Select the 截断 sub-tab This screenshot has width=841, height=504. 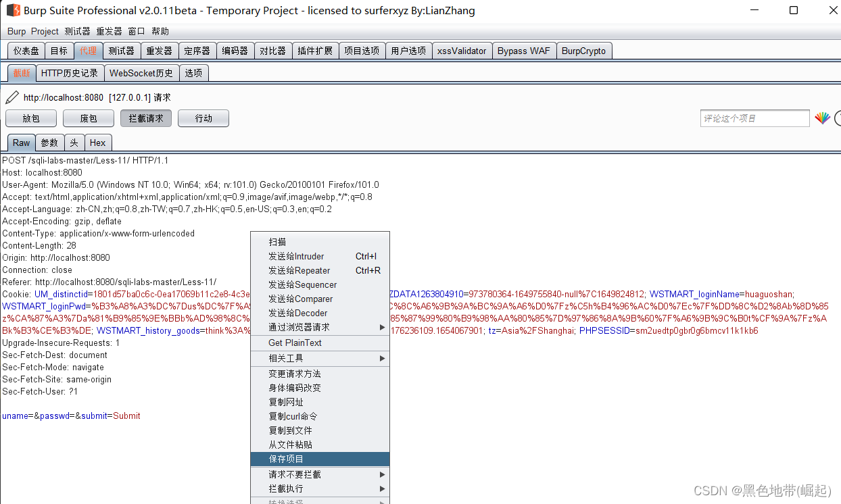22,73
